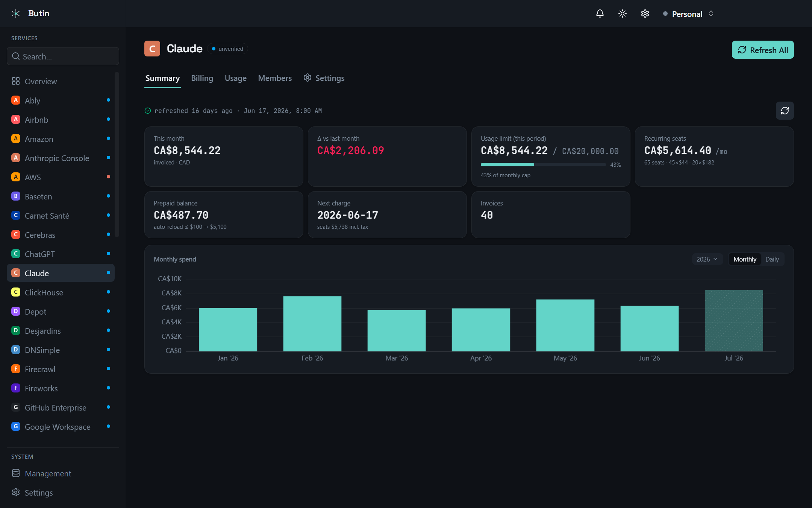Click the usage limit progress bar
The image size is (812, 508).
[543, 164]
